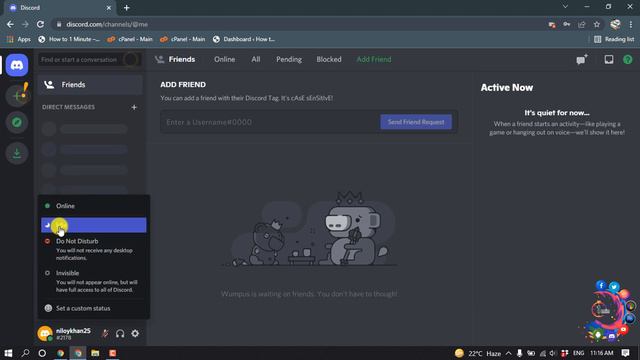Open the green Help icon

coord(628,60)
